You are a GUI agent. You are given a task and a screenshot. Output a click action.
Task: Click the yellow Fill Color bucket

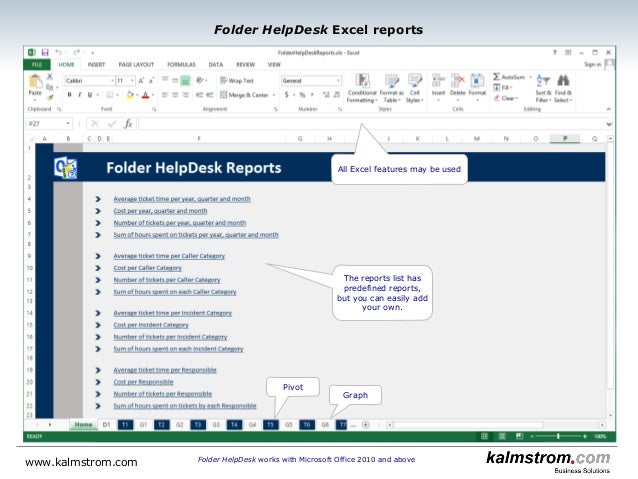pyautogui.click(x=129, y=95)
